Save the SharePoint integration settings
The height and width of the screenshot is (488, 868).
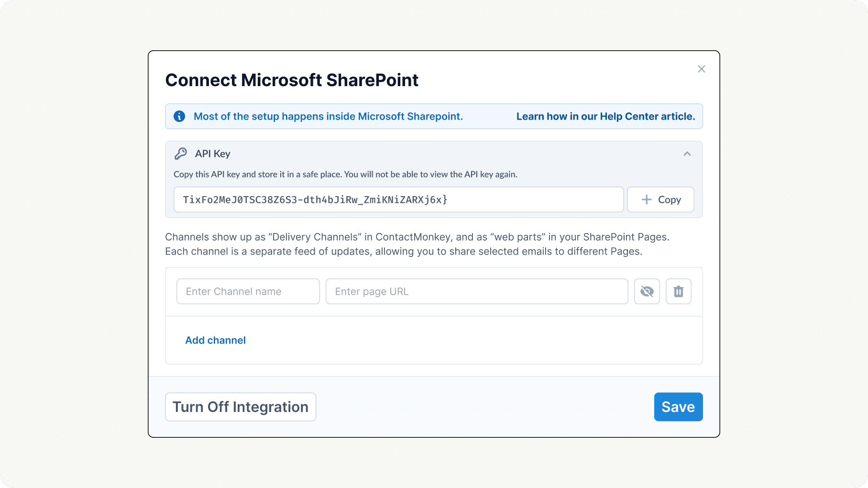click(x=678, y=407)
